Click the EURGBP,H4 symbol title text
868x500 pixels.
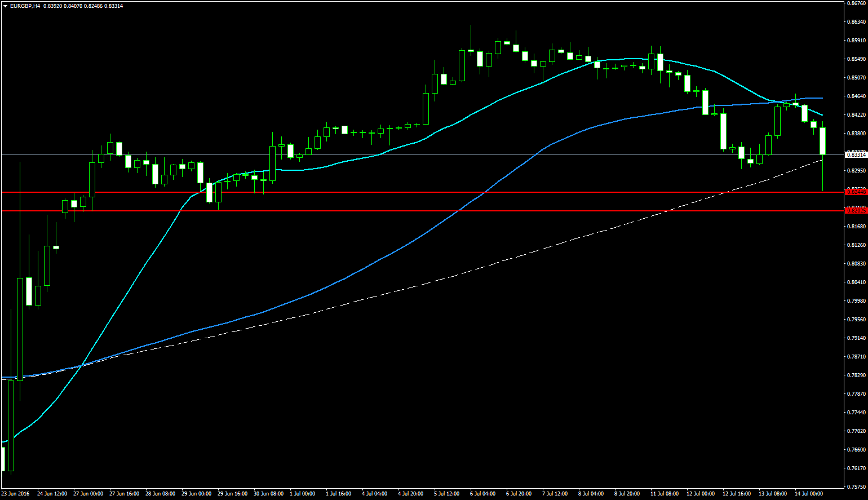click(x=25, y=6)
